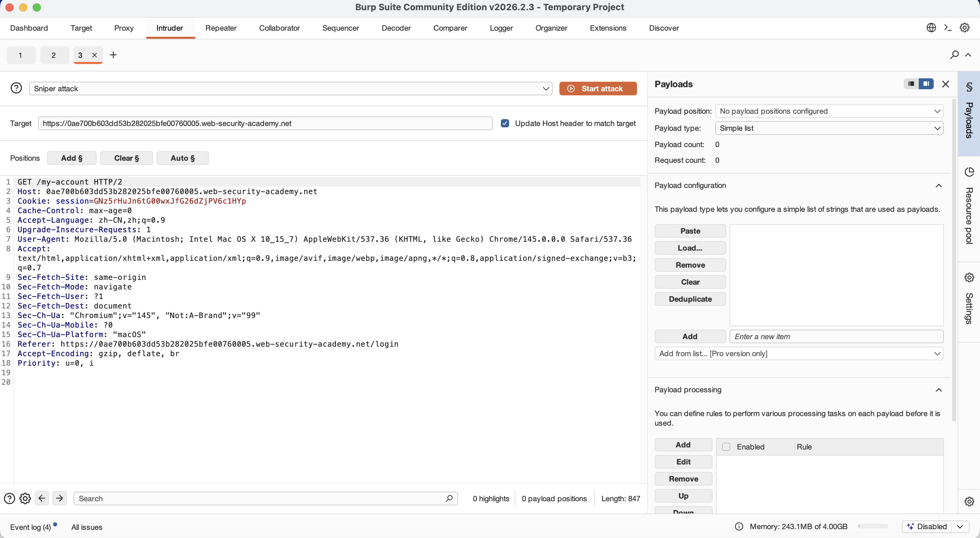Click the Rule column header

pos(869,447)
